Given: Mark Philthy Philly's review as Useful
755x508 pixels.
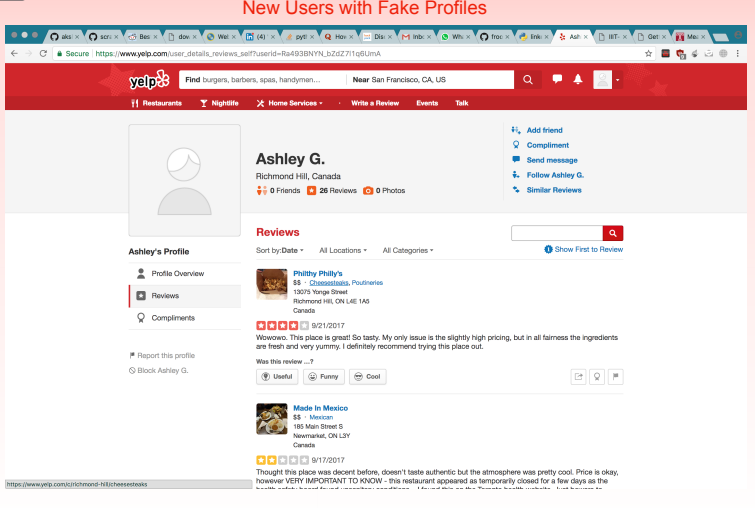Looking at the screenshot, I should [277, 377].
